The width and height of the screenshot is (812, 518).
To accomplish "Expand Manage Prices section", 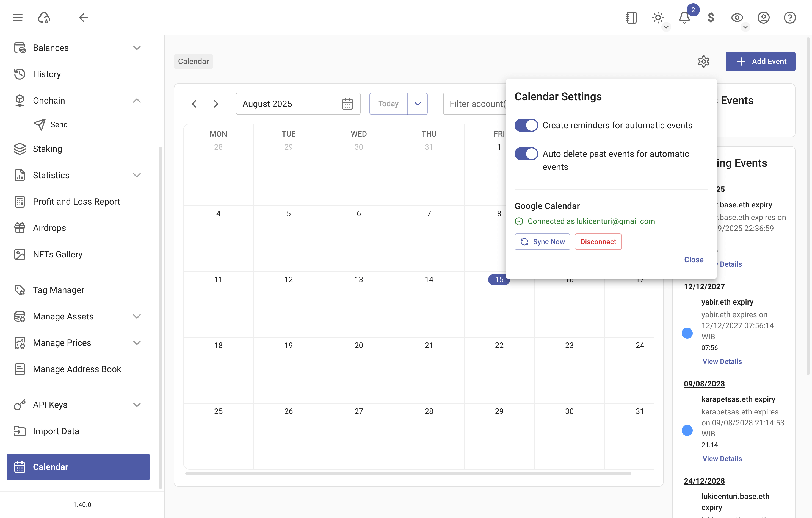I will (x=137, y=343).
